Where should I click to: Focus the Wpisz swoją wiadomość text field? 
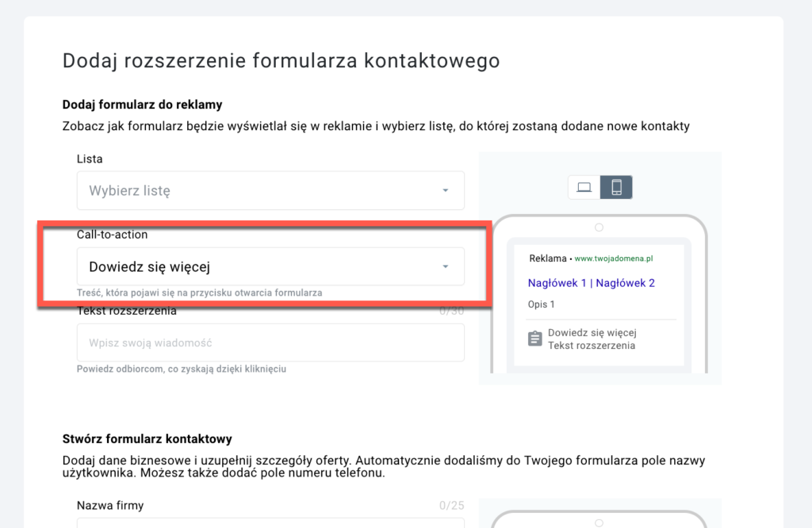[270, 342]
